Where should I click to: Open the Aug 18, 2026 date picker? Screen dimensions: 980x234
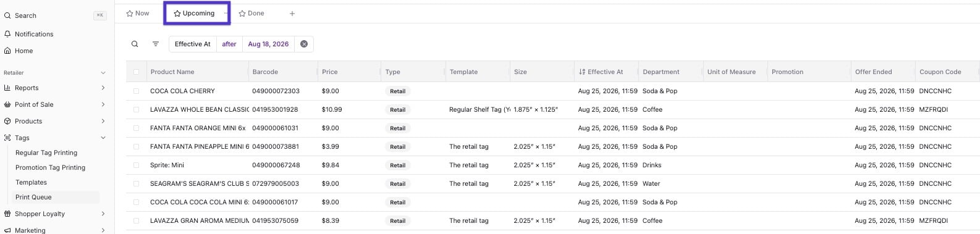point(268,44)
